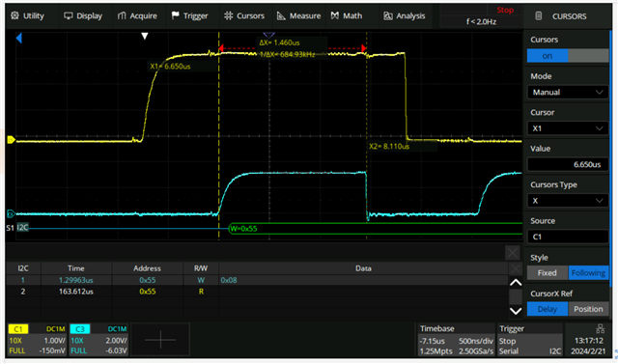Click the ΔX 1.460us readout
This screenshot has height=364, width=618.
279,42
